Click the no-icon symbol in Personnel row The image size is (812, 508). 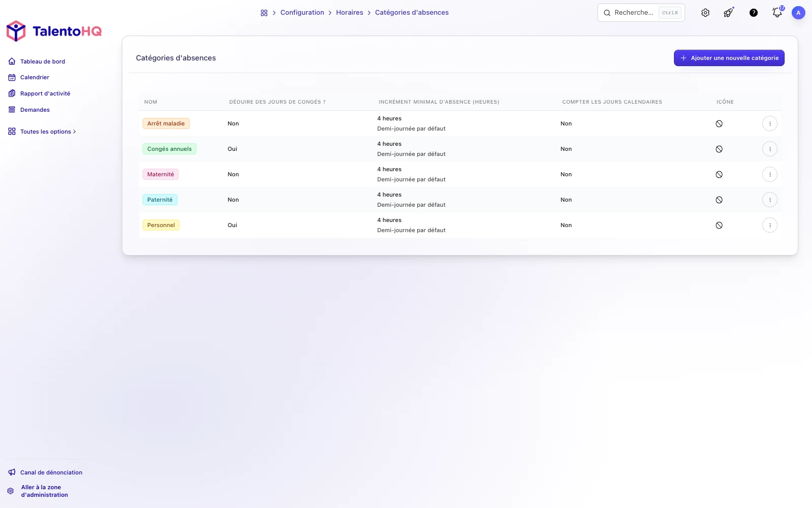(x=719, y=225)
